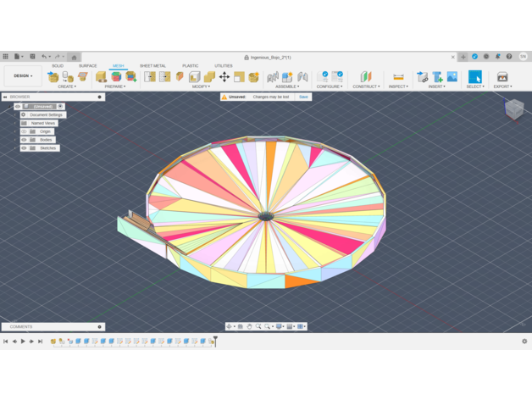Toggle visibility of the Sketches folder
This screenshot has height=400, width=532.
click(24, 148)
